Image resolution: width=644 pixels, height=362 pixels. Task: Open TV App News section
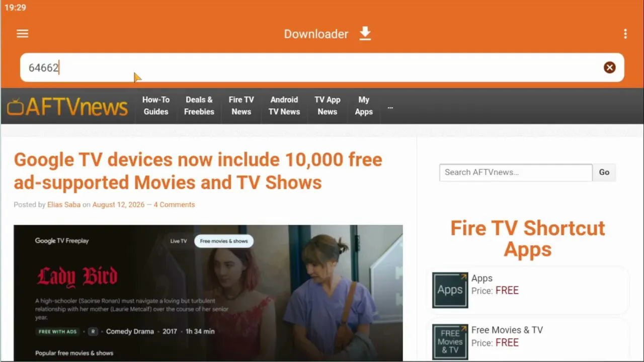coord(328,106)
